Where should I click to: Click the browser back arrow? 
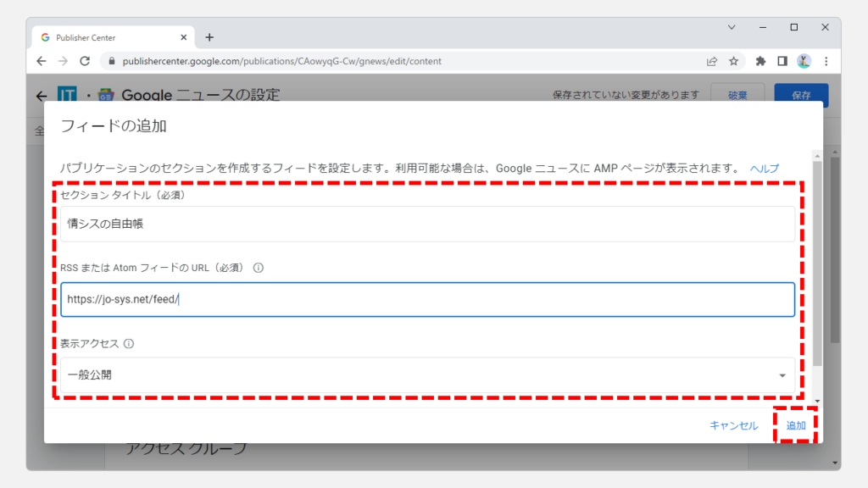42,61
